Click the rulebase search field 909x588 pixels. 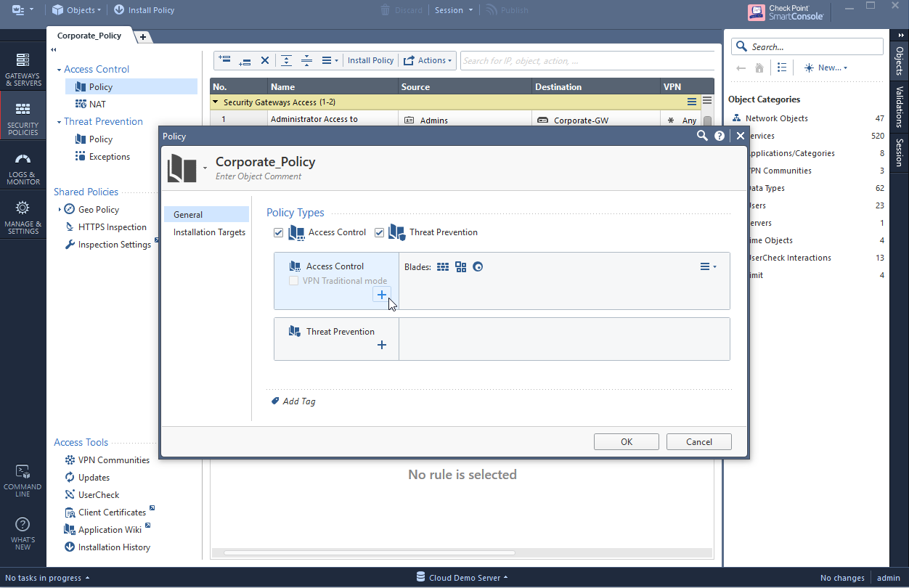(587, 60)
